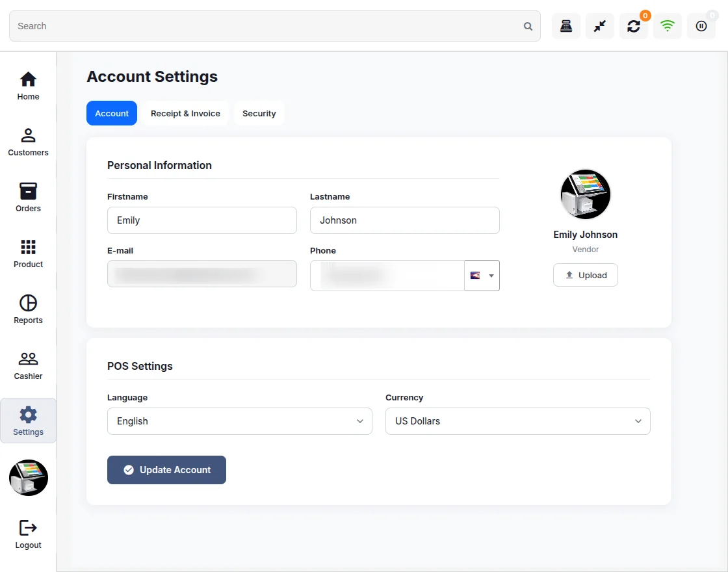Open the phone country flag dropdown
Viewport: 728px width, 572px height.
[x=482, y=276]
